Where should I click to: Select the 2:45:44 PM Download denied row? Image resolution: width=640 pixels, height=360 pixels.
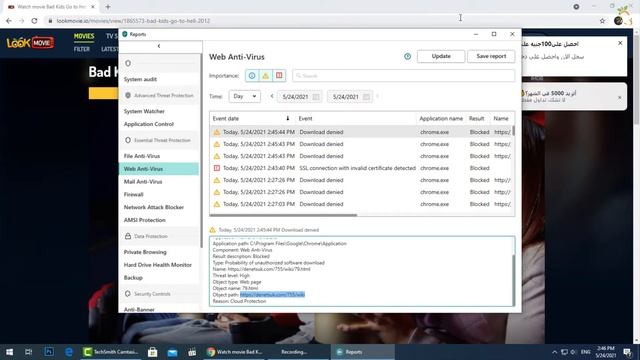(x=361, y=132)
